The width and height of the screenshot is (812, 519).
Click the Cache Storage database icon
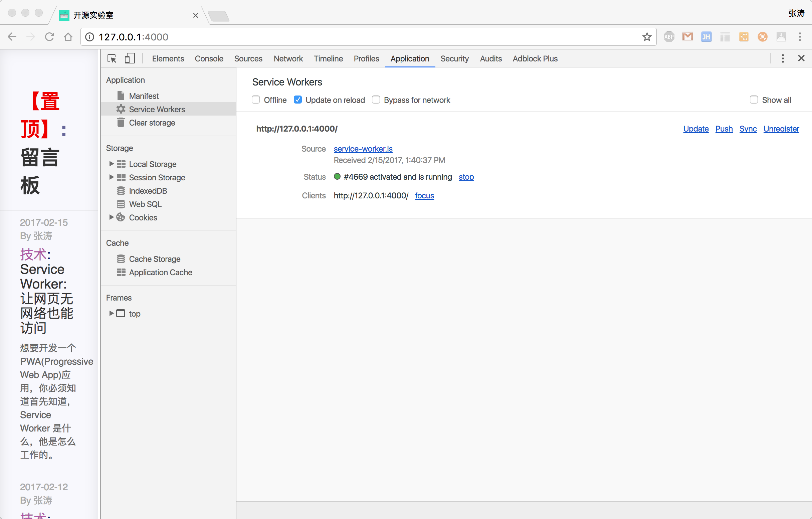121,258
